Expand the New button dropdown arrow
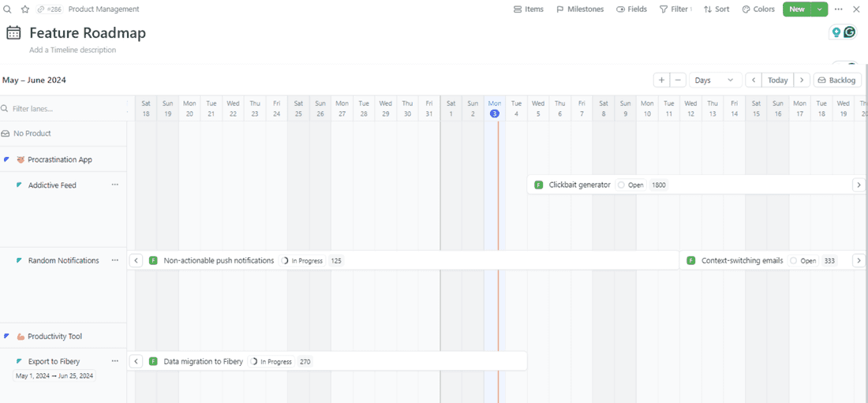Image resolution: width=868 pixels, height=403 pixels. tap(820, 9)
